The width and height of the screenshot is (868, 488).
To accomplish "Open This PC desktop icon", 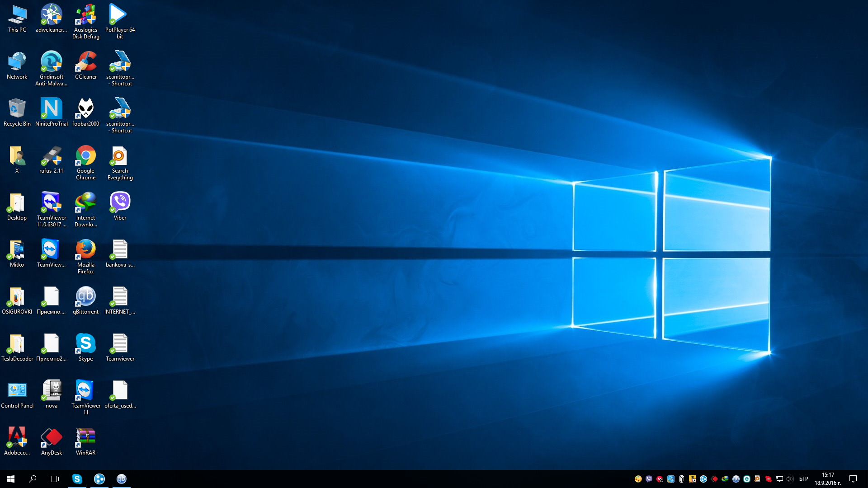I will 17,19.
